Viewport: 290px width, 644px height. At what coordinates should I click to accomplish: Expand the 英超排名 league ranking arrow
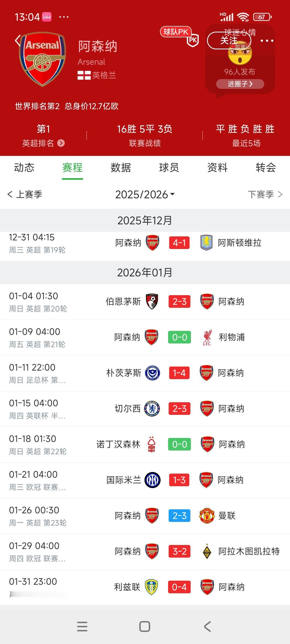click(61, 143)
